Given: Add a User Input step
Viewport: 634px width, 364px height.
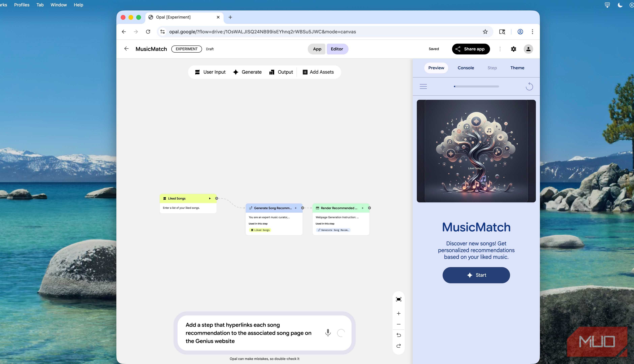Looking at the screenshot, I should [210, 72].
